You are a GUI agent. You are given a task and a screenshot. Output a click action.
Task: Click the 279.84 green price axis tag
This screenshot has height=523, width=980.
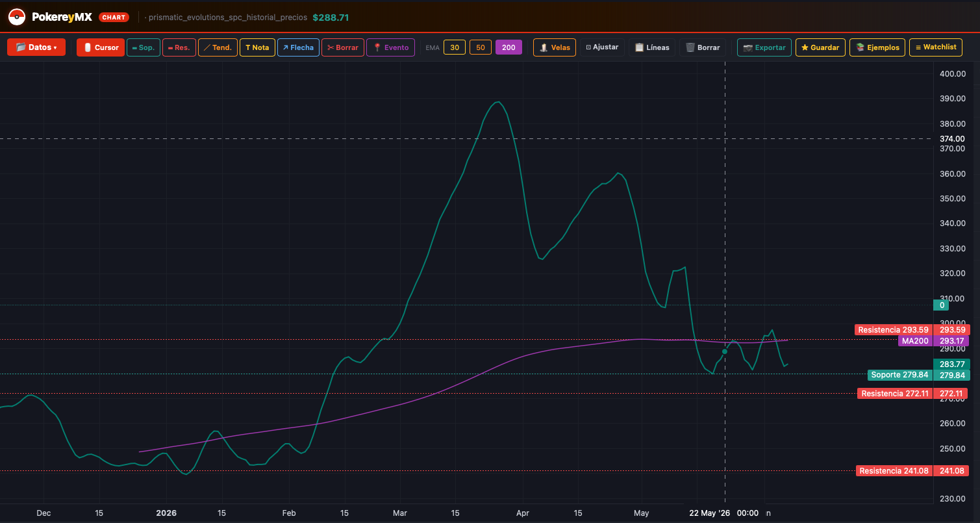tap(951, 375)
